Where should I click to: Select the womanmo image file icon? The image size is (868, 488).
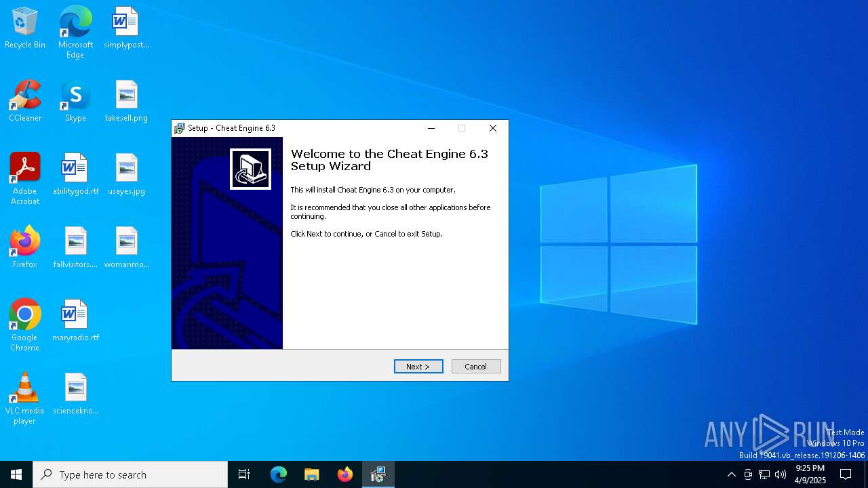(126, 247)
